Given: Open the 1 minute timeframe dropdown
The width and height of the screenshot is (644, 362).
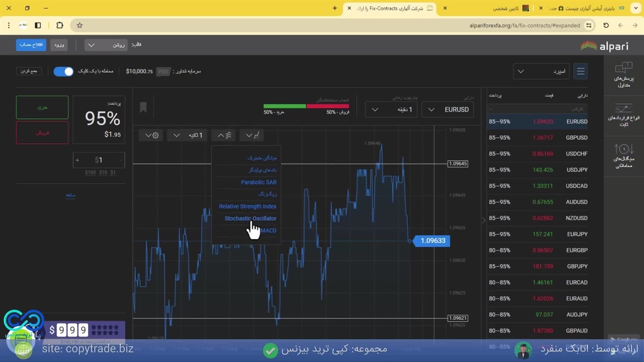Looking at the screenshot, I should 391,110.
